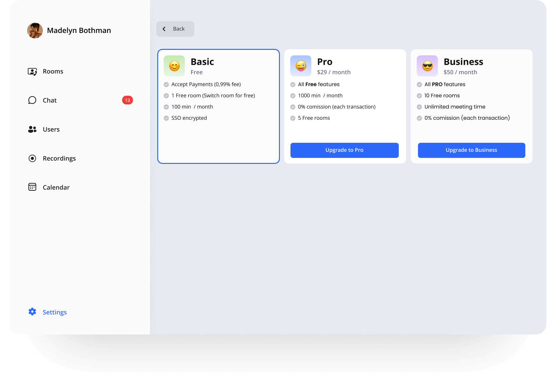Open Recordings via the record icon
Screen dimensions: 556x392
click(x=32, y=158)
